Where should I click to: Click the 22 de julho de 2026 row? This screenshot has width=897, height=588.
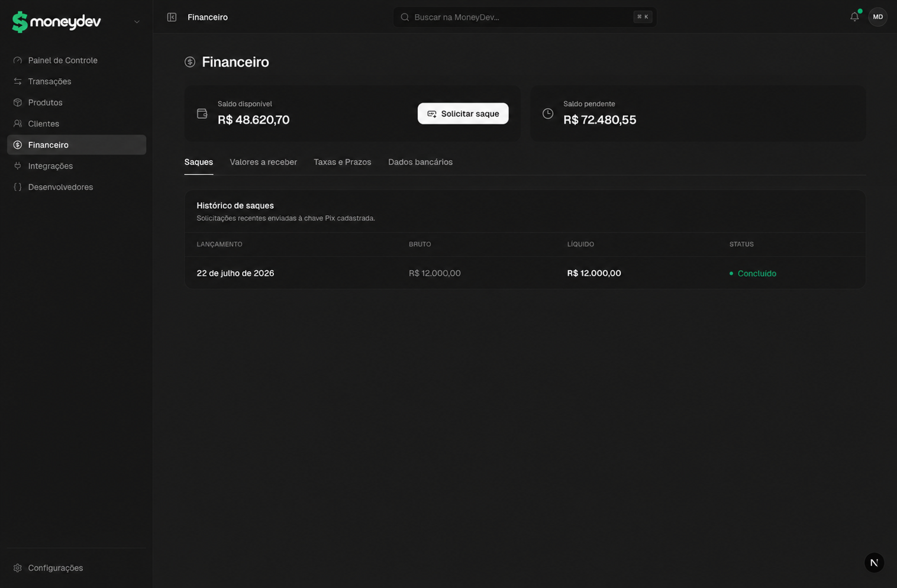click(525, 273)
